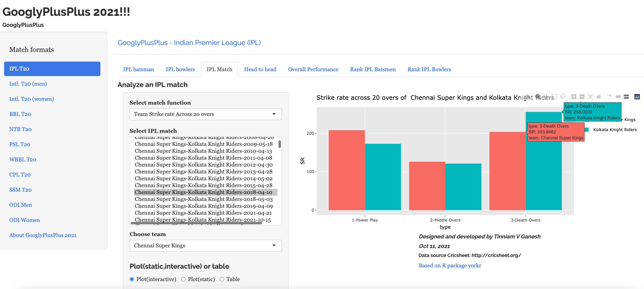Enable compare data on hover icon
Viewport: 644px width, 289px height.
pos(626,97)
